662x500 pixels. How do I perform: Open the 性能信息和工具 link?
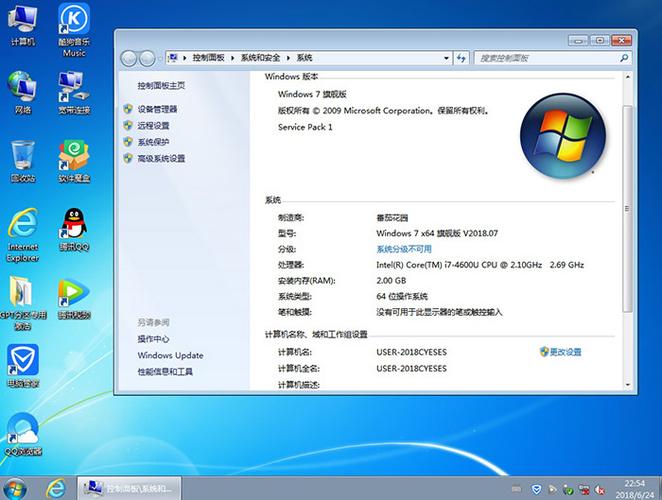tap(165, 372)
